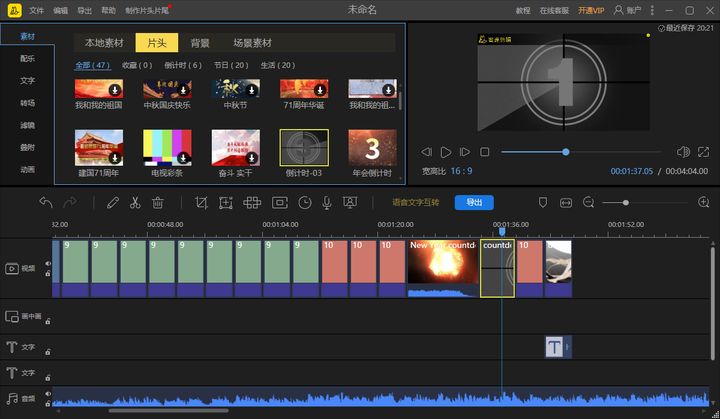This screenshot has width=720, height=419.
Task: Click the timeline zoom slider
Action: coord(626,203)
